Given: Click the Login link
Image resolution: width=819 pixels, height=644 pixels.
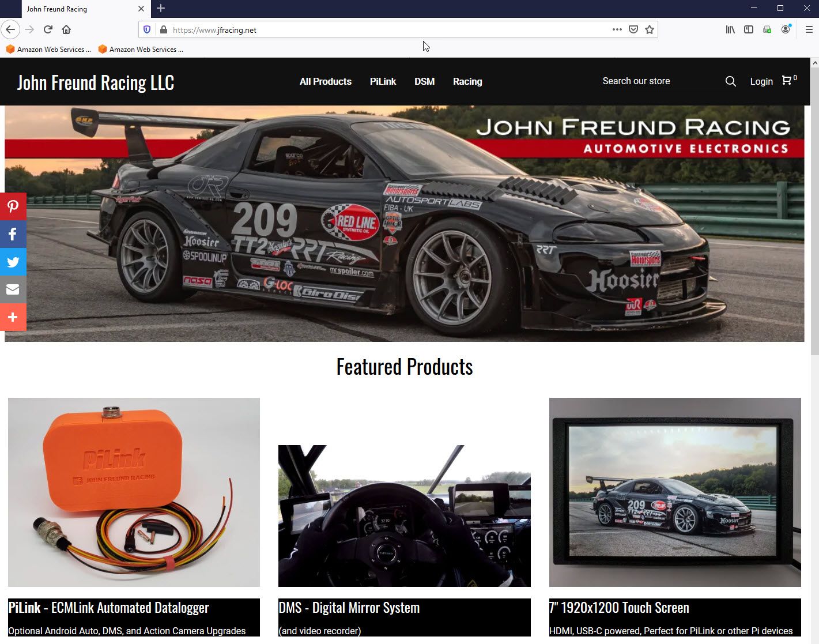Looking at the screenshot, I should click(x=761, y=81).
